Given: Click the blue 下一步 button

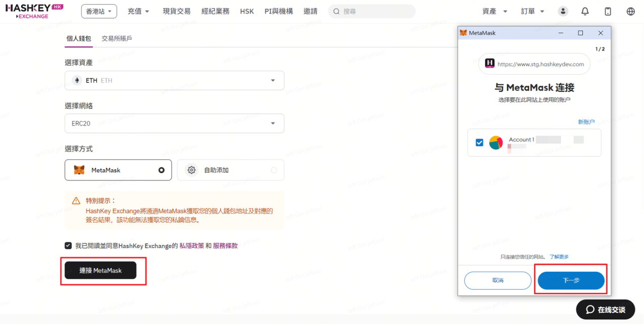Looking at the screenshot, I should click(571, 280).
